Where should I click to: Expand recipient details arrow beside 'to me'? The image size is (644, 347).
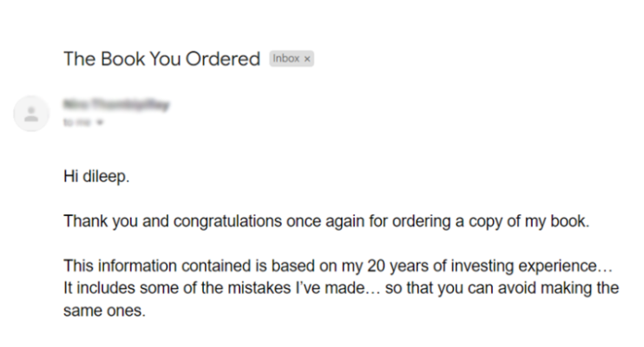(x=101, y=122)
